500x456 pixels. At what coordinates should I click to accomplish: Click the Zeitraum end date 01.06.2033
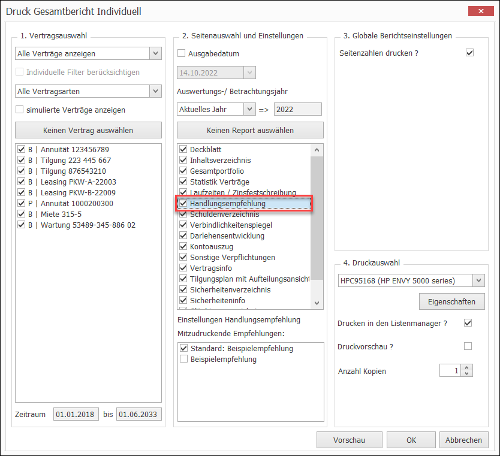[139, 414]
